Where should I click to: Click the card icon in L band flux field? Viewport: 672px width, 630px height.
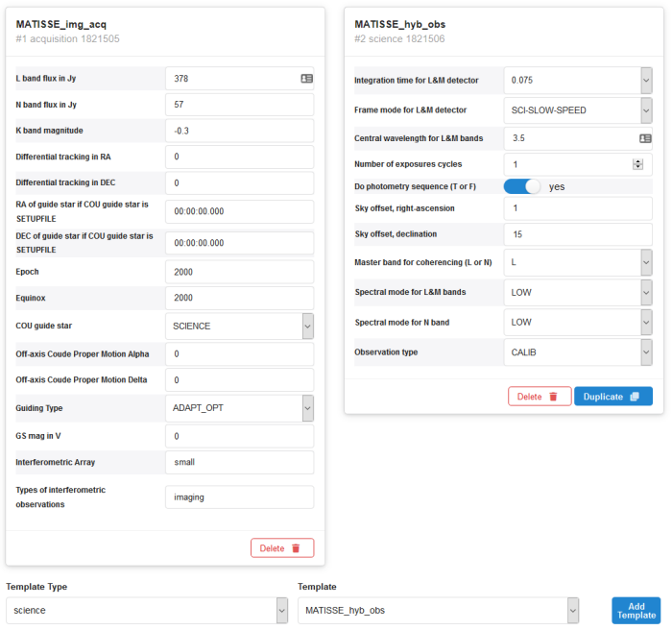pyautogui.click(x=306, y=79)
